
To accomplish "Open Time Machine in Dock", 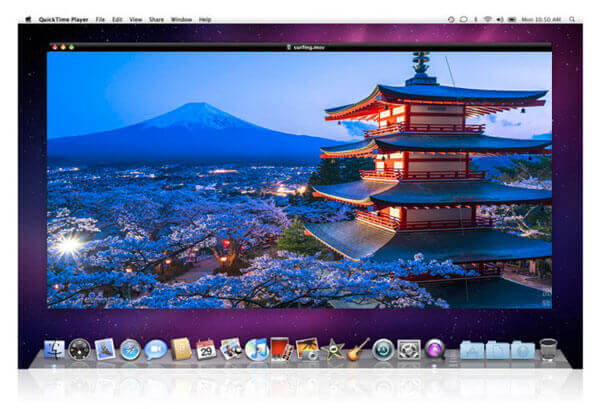I will click(383, 349).
